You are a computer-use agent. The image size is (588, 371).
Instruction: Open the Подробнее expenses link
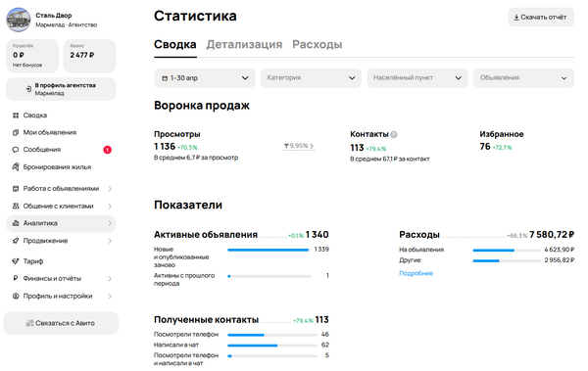416,273
